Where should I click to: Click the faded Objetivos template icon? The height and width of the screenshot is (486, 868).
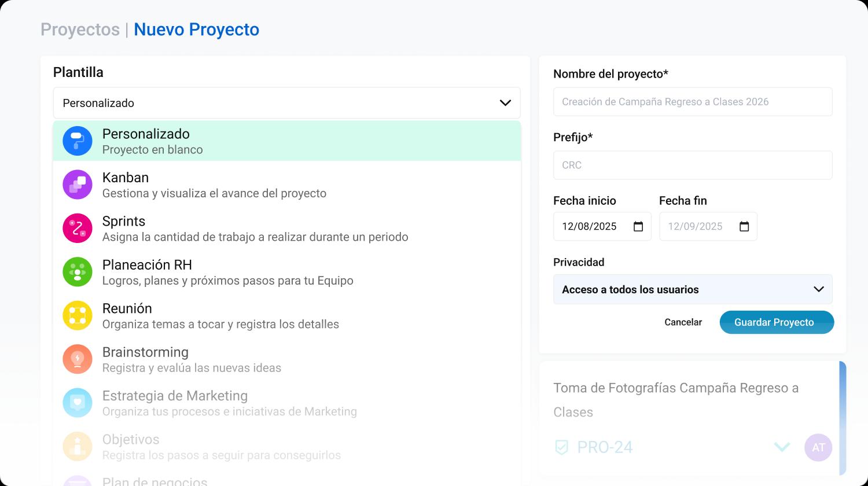[78, 447]
